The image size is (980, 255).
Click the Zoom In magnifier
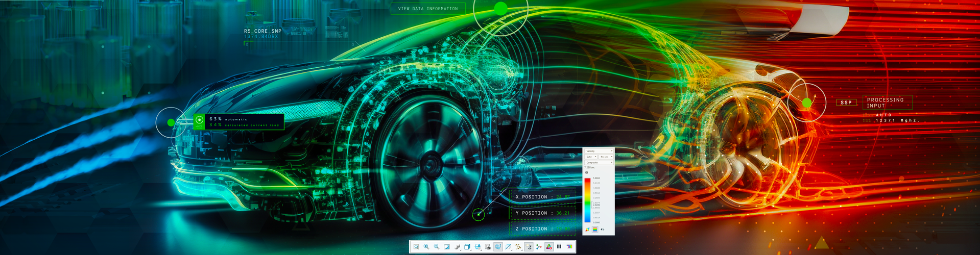point(426,247)
